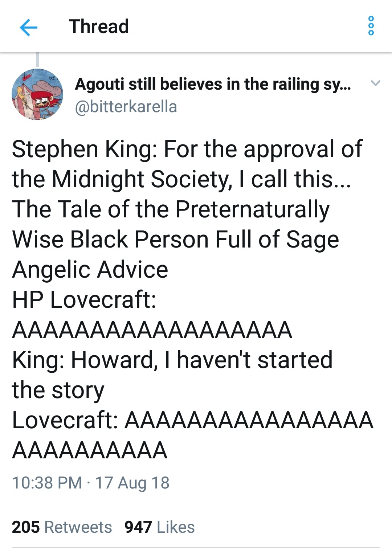Click the Thread header title

tap(99, 26)
